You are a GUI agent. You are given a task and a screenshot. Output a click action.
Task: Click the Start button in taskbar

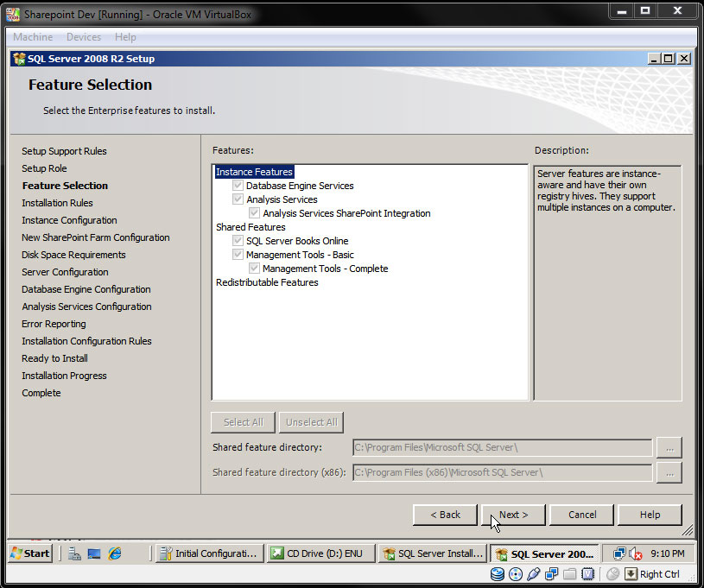(30, 553)
